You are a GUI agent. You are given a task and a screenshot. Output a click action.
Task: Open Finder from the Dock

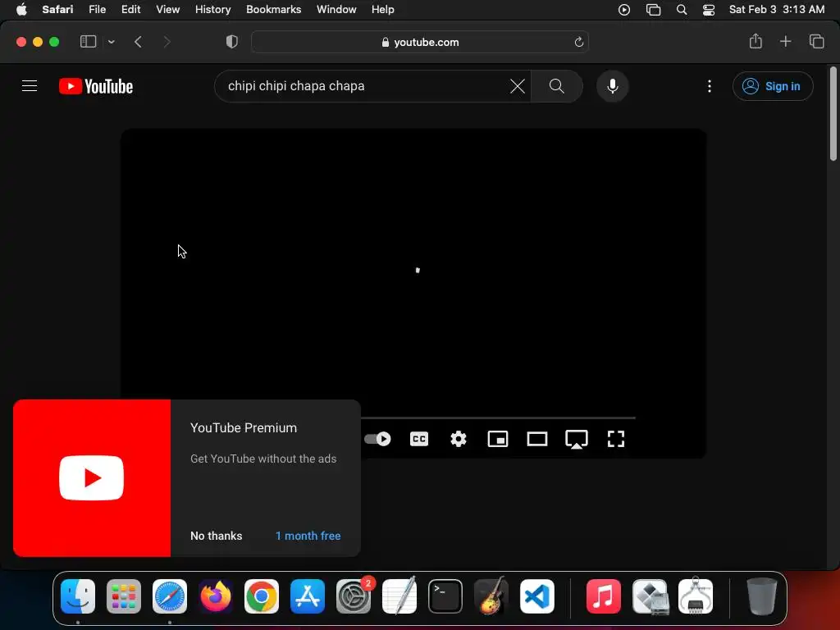tap(78, 596)
